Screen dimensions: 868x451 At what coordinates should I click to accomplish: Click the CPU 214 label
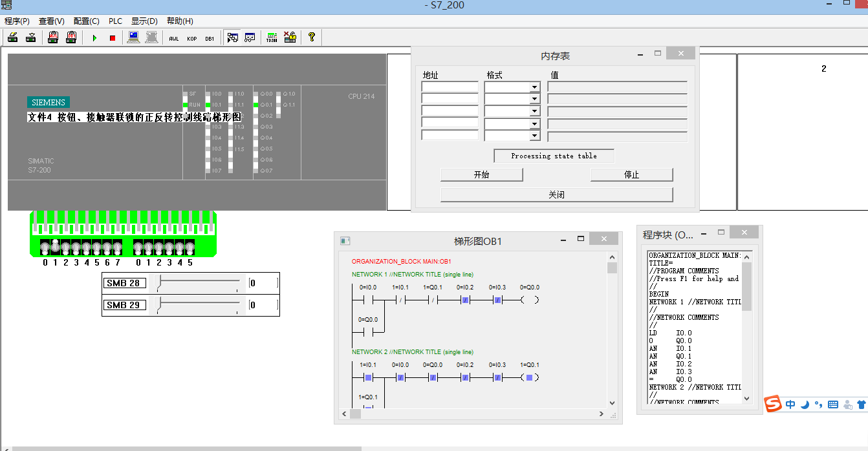(361, 97)
